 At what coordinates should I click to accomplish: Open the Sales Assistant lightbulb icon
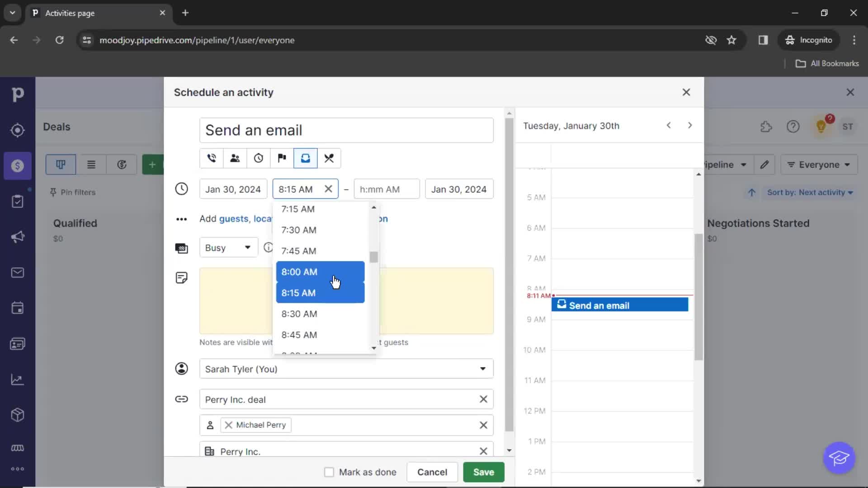click(821, 127)
